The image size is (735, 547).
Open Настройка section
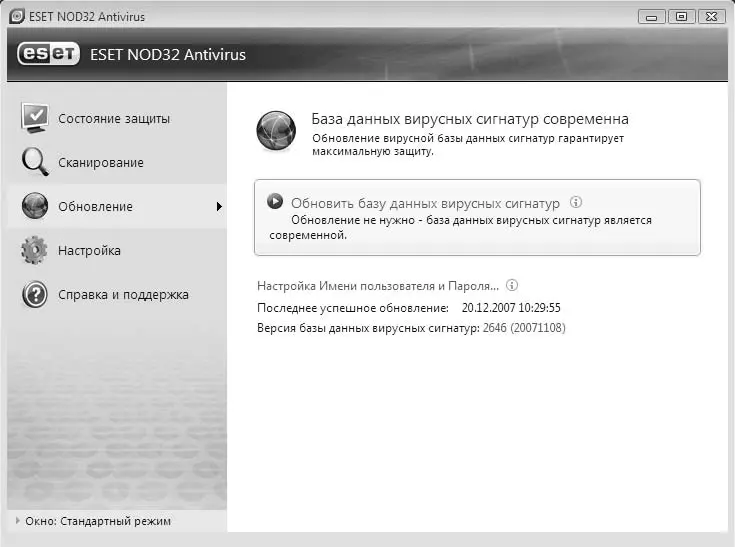(x=117, y=251)
